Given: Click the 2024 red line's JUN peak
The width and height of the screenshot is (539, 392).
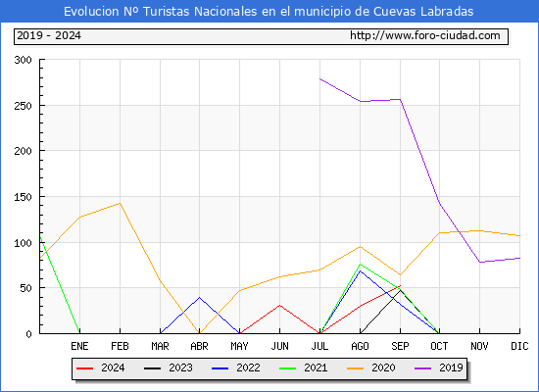Looking at the screenshot, I should tap(280, 305).
